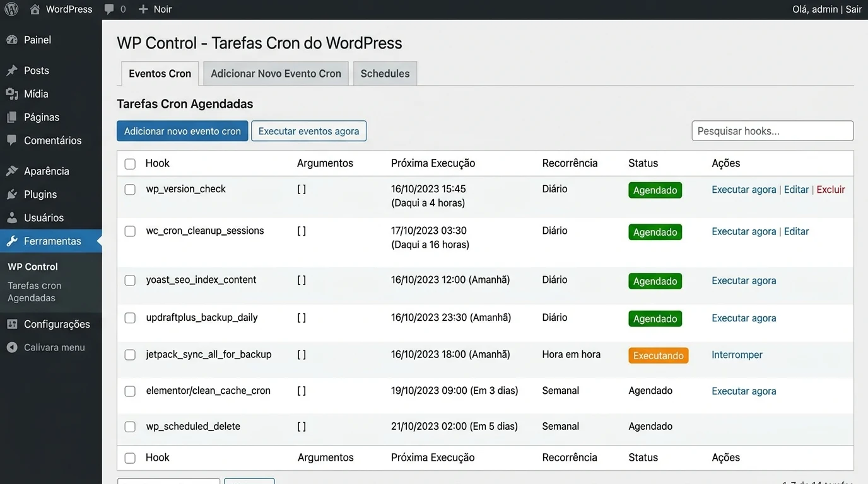Check the wp_scheduled_delete row checkbox
This screenshot has height=484, width=868.
click(x=130, y=427)
